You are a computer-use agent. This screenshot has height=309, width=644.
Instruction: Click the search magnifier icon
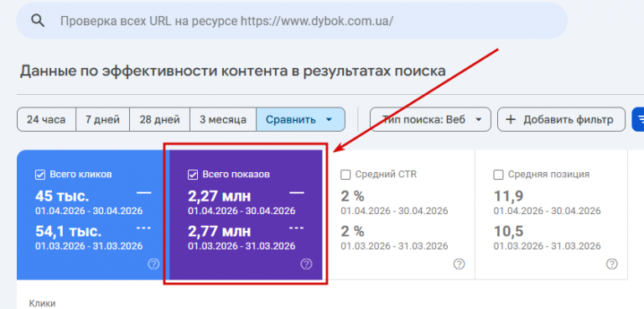(x=39, y=21)
